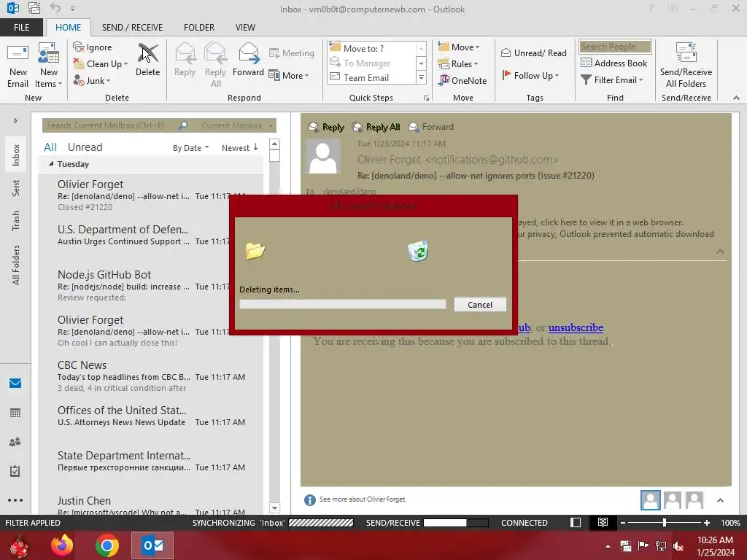Image resolution: width=747 pixels, height=560 pixels.
Task: Click the unsubscribe link
Action: [x=576, y=327]
